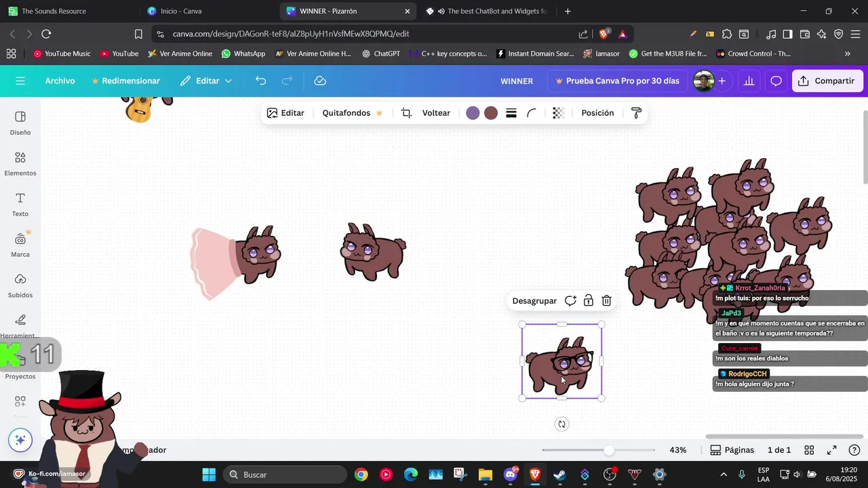Open the Posición panel

point(597,113)
